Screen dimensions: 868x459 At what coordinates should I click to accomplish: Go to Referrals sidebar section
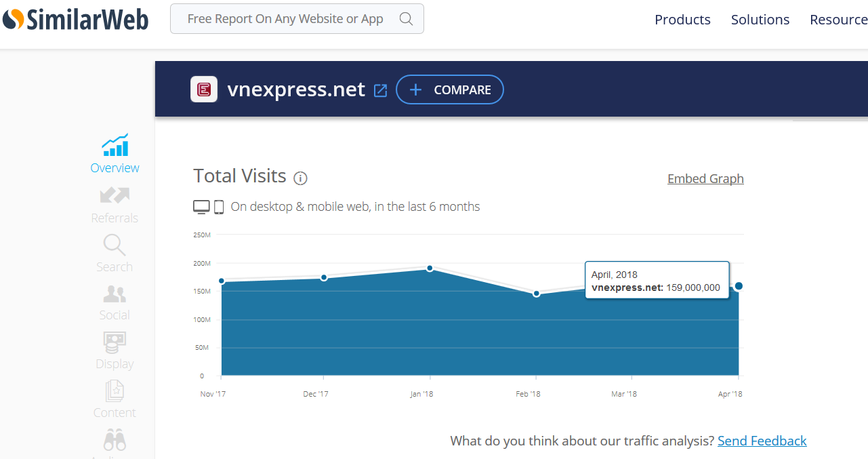click(115, 205)
